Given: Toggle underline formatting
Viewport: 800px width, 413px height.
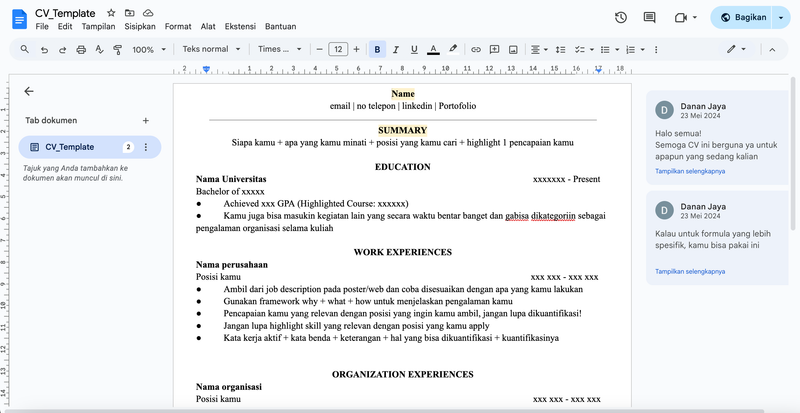Looking at the screenshot, I should [x=414, y=50].
